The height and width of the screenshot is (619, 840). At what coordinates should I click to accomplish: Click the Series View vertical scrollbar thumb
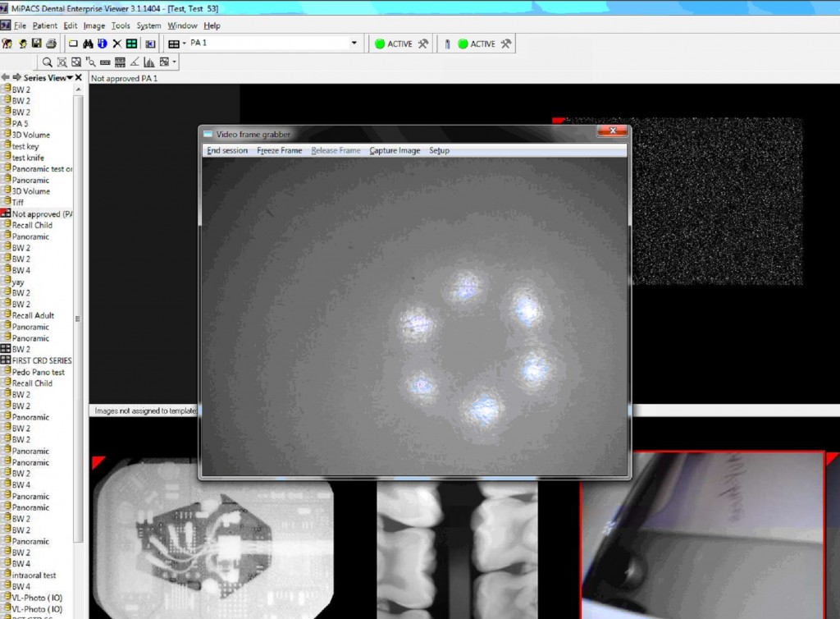click(78, 319)
